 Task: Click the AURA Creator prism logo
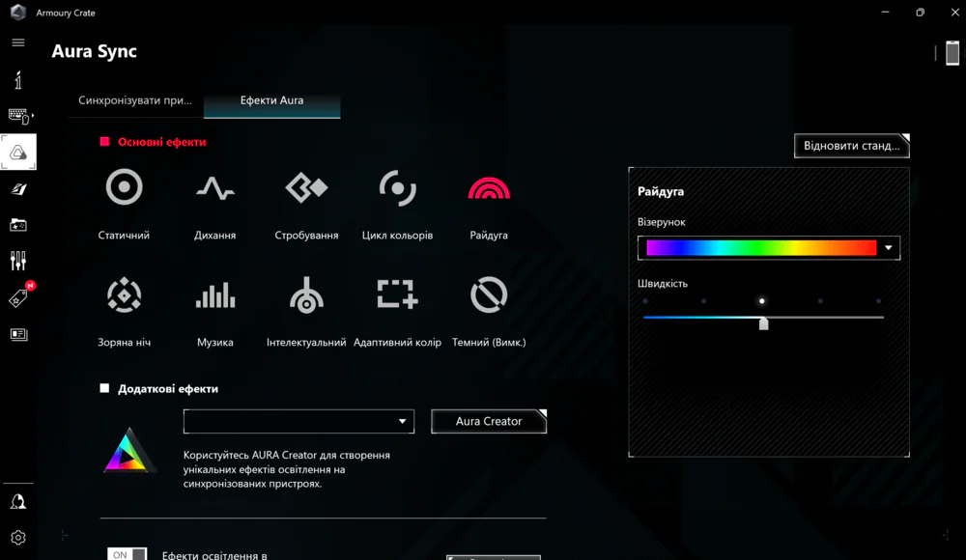(128, 451)
